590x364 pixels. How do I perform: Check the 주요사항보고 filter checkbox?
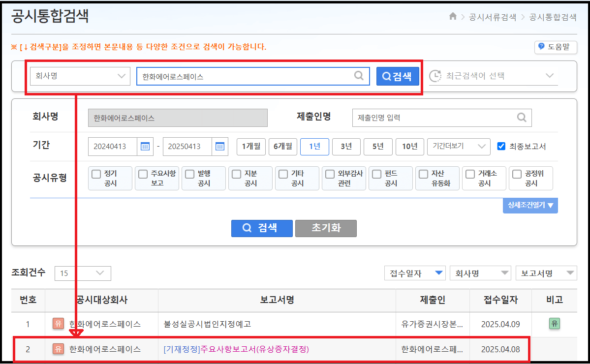click(143, 174)
